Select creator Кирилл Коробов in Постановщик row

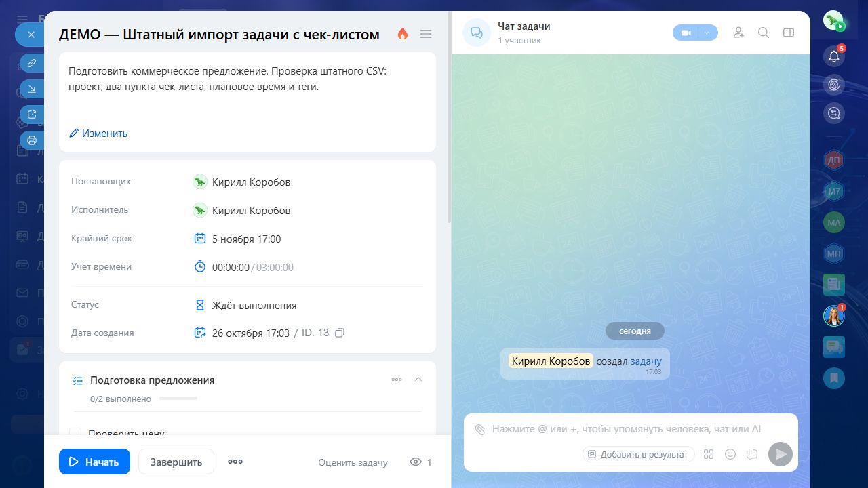[242, 182]
